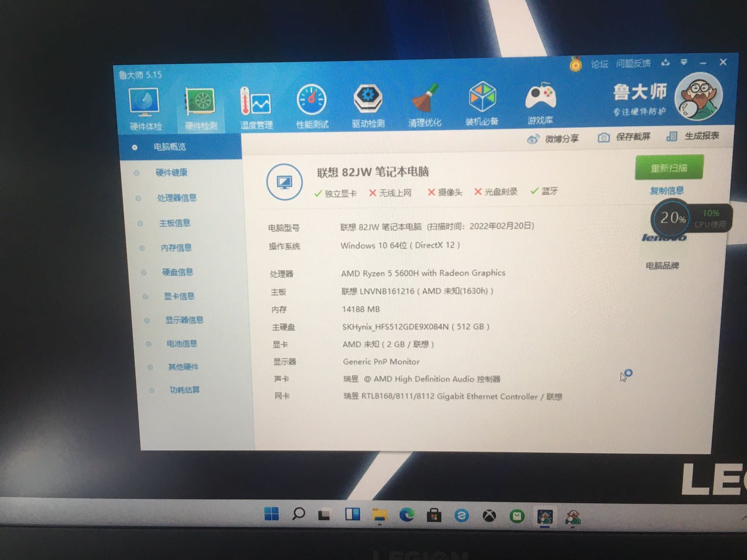Click the 联想 LNVNB161216 motherboard entry
This screenshot has width=747, height=560.
tap(418, 291)
